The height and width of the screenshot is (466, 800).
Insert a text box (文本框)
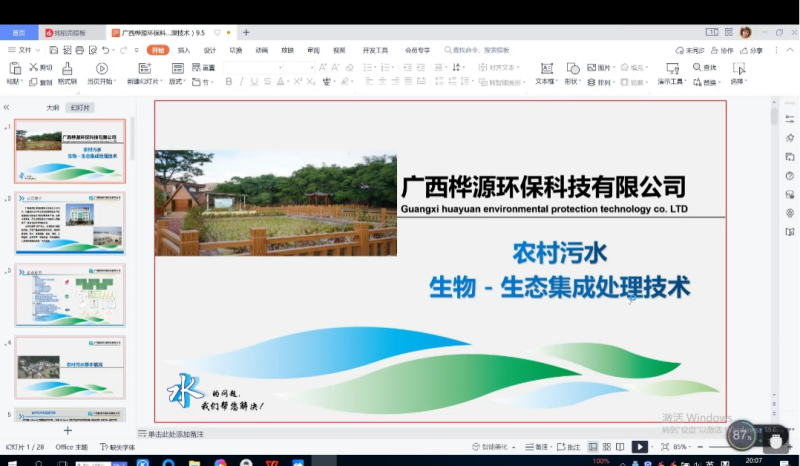[545, 69]
